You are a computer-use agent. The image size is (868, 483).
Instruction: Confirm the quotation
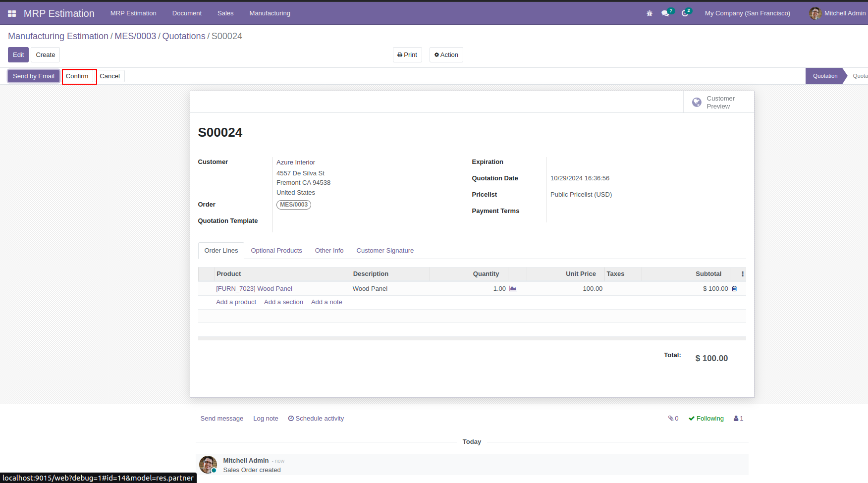(77, 76)
